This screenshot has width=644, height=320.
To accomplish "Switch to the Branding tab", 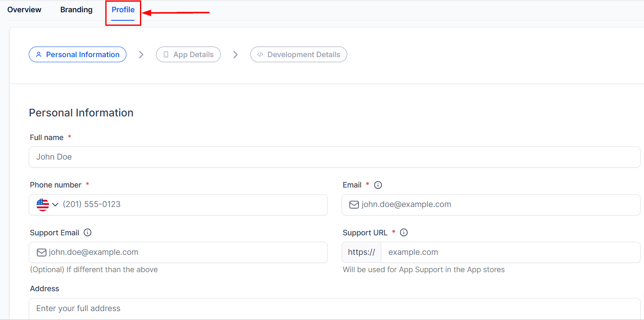I will (x=77, y=10).
